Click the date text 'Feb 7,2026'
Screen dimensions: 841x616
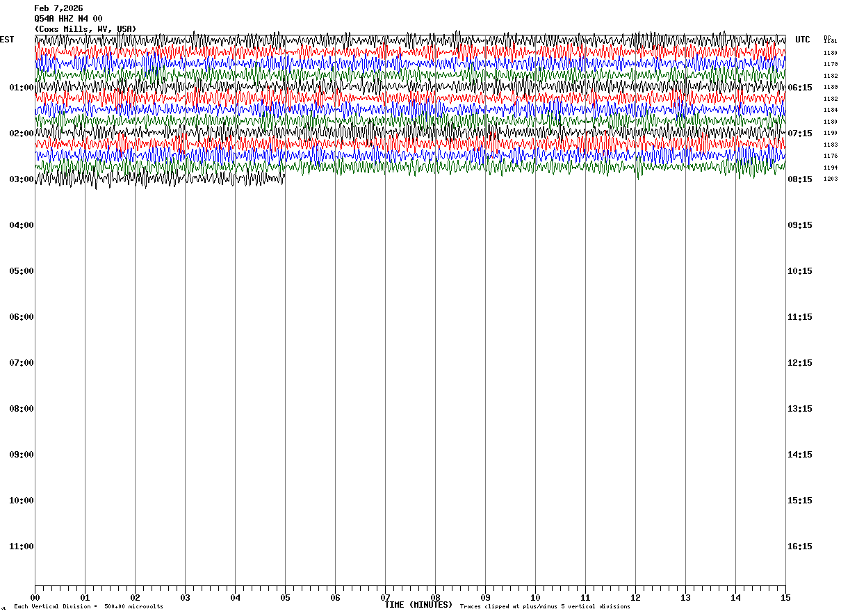pos(58,8)
